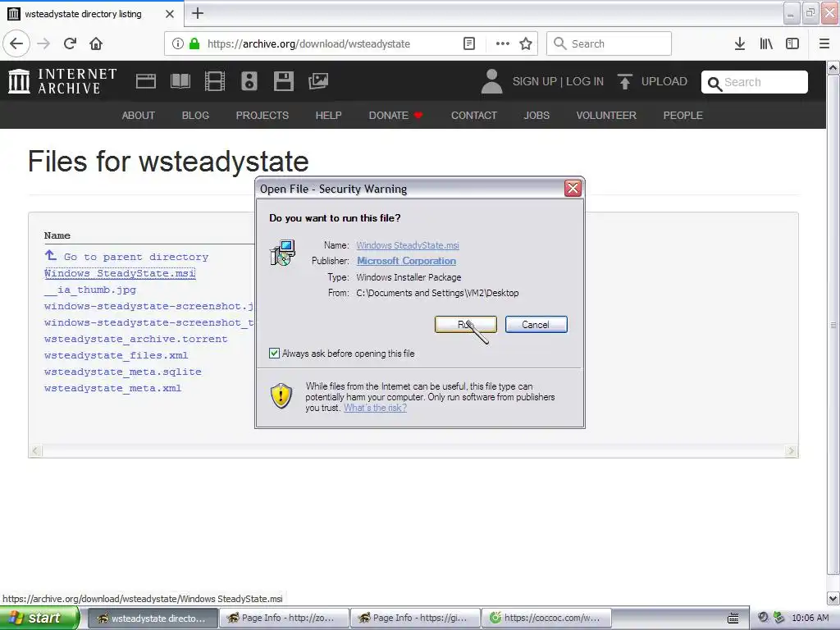Viewport: 840px width, 630px height.
Task: Open the Firefox hamburger menu
Action: (824, 43)
